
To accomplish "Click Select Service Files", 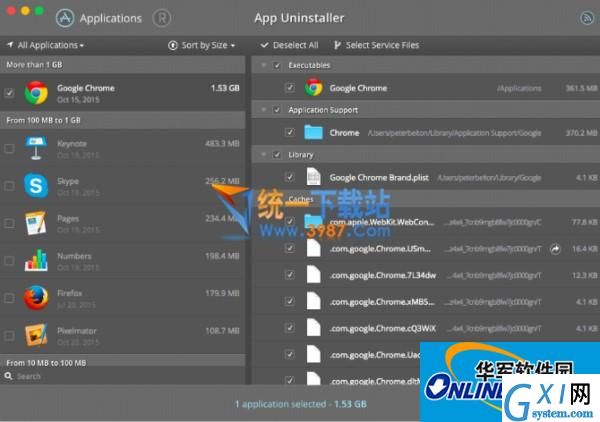I will pyautogui.click(x=377, y=45).
